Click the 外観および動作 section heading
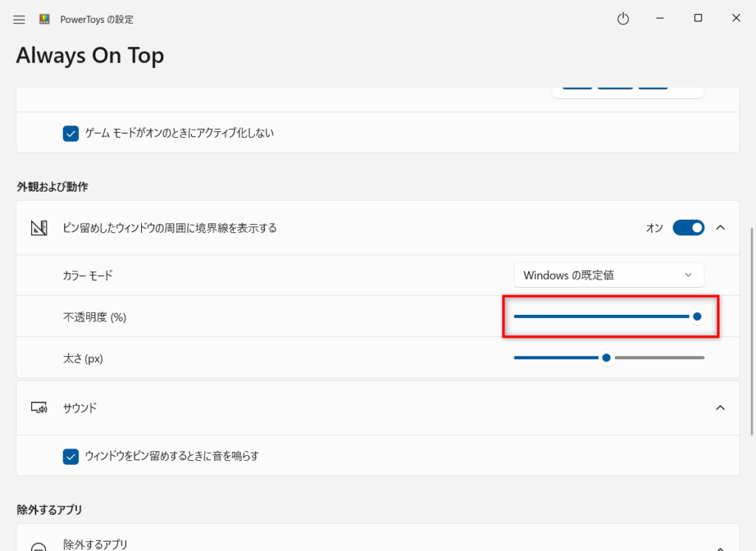756x551 pixels. click(52, 187)
